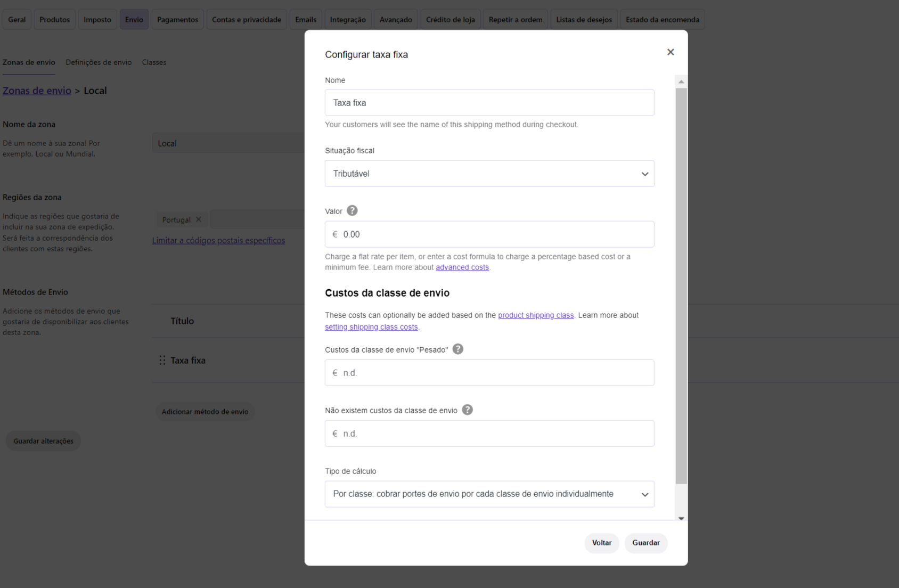Switch to the Geral settings tab
The image size is (899, 588).
(17, 20)
